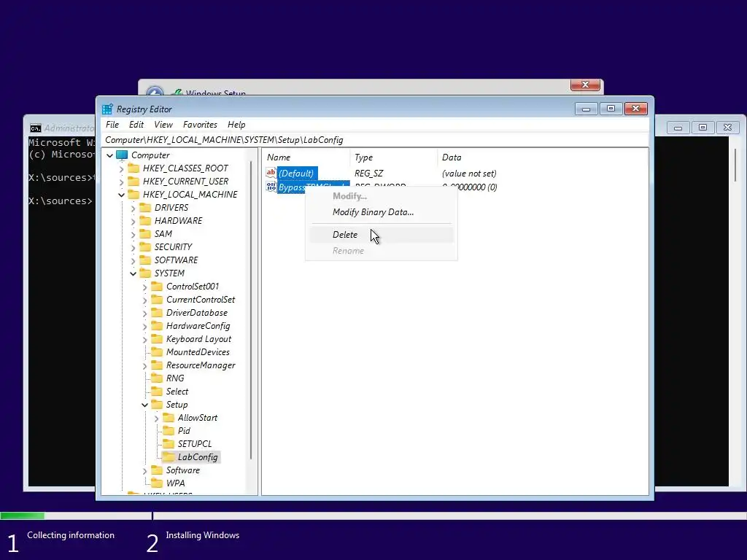Click the Windows Setup back arrow button
Image resolution: width=747 pixels, height=560 pixels.
(x=155, y=91)
